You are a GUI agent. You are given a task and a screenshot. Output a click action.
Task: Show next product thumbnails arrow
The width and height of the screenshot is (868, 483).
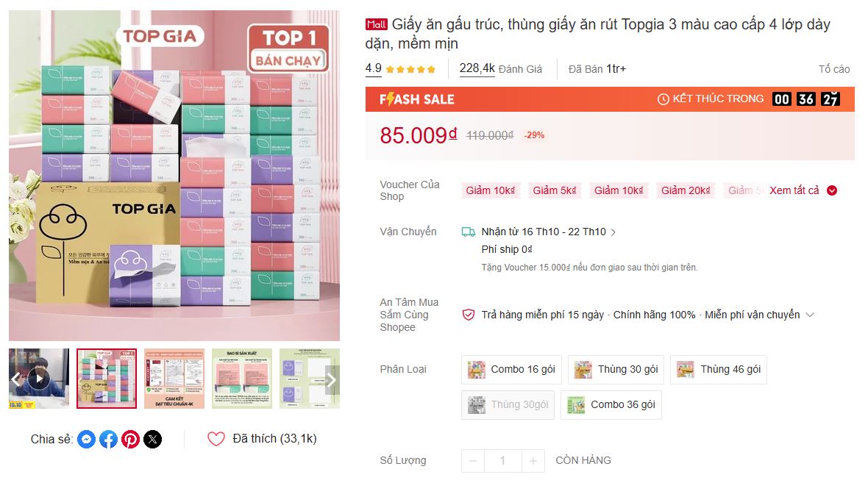coord(332,379)
